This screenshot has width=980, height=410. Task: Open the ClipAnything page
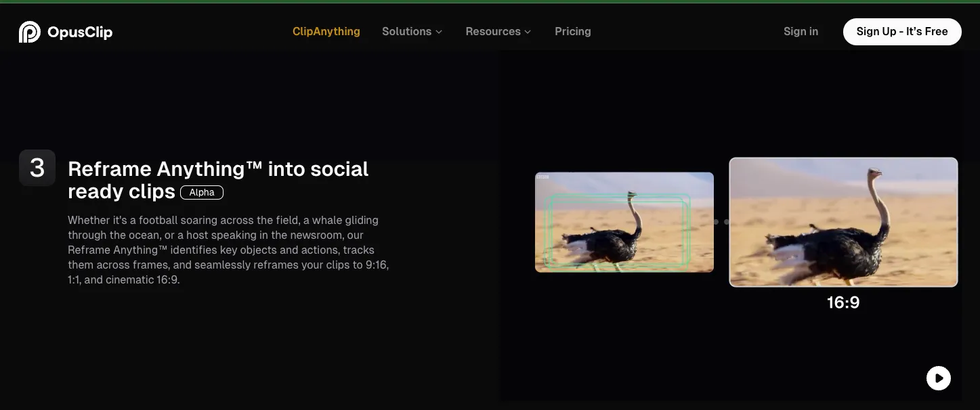pyautogui.click(x=326, y=31)
